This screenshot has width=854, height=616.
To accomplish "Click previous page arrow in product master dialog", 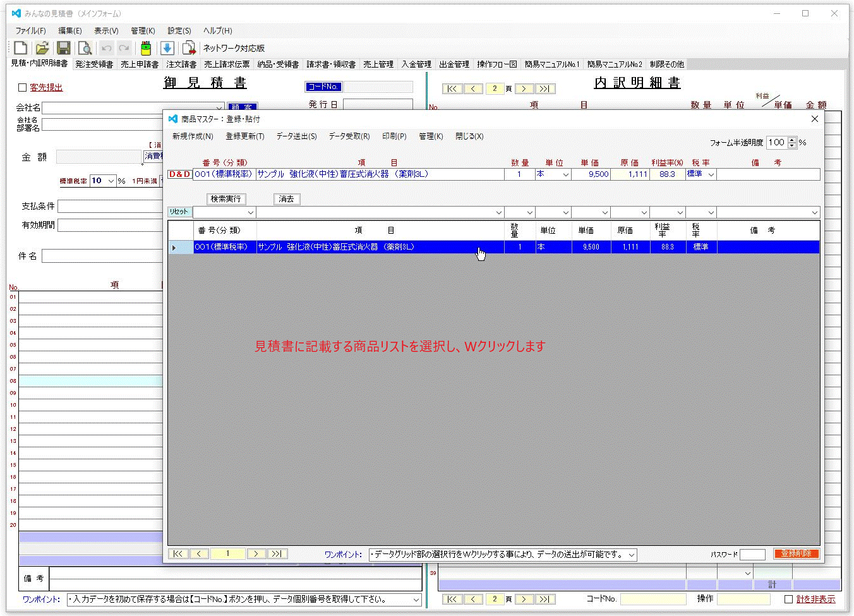I will (x=199, y=553).
